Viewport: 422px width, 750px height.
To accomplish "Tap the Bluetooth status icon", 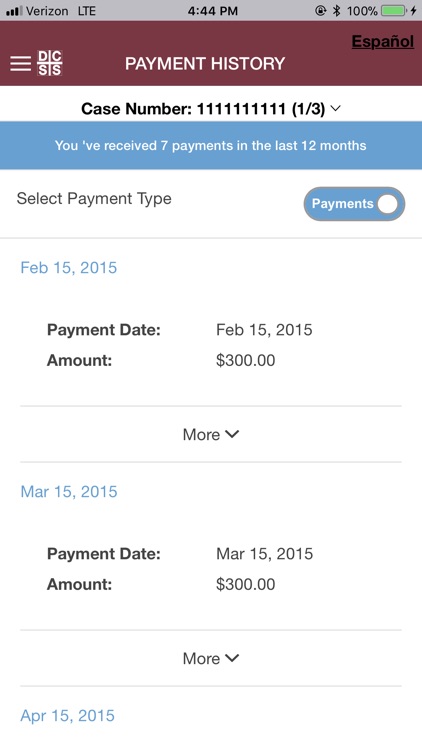I will [337, 11].
